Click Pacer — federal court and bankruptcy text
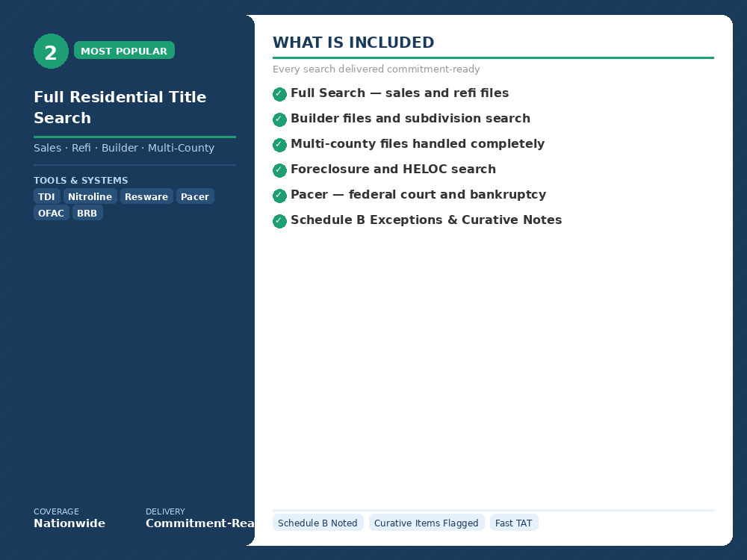 (x=418, y=194)
